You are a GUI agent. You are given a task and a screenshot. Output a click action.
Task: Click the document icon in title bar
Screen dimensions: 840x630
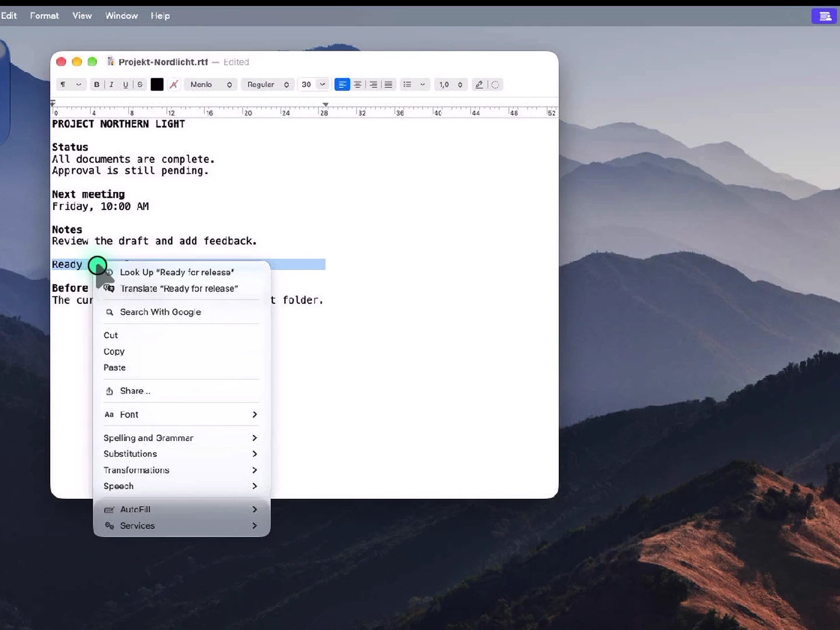(x=110, y=62)
